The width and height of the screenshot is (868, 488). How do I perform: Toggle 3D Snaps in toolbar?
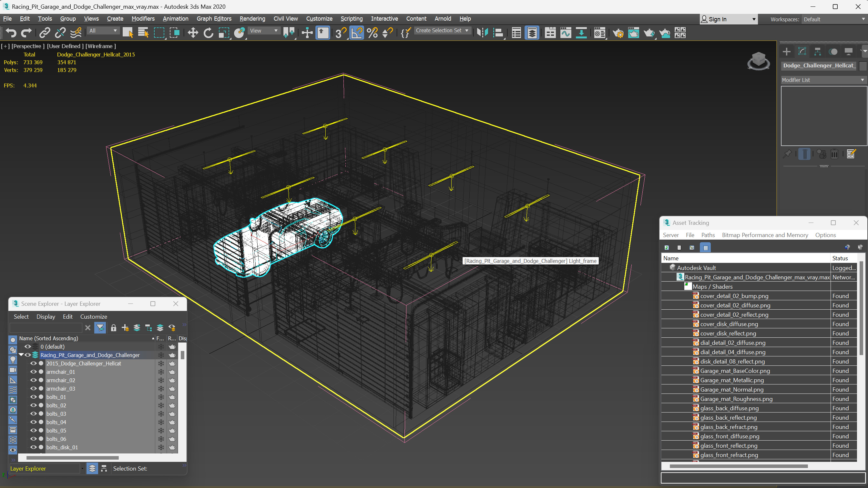click(x=341, y=33)
